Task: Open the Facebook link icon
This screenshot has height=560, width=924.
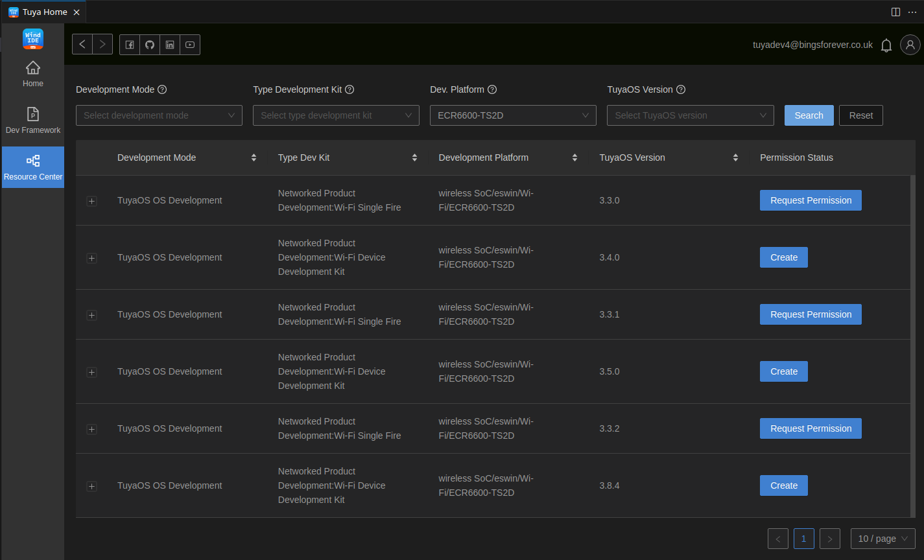Action: pyautogui.click(x=130, y=45)
